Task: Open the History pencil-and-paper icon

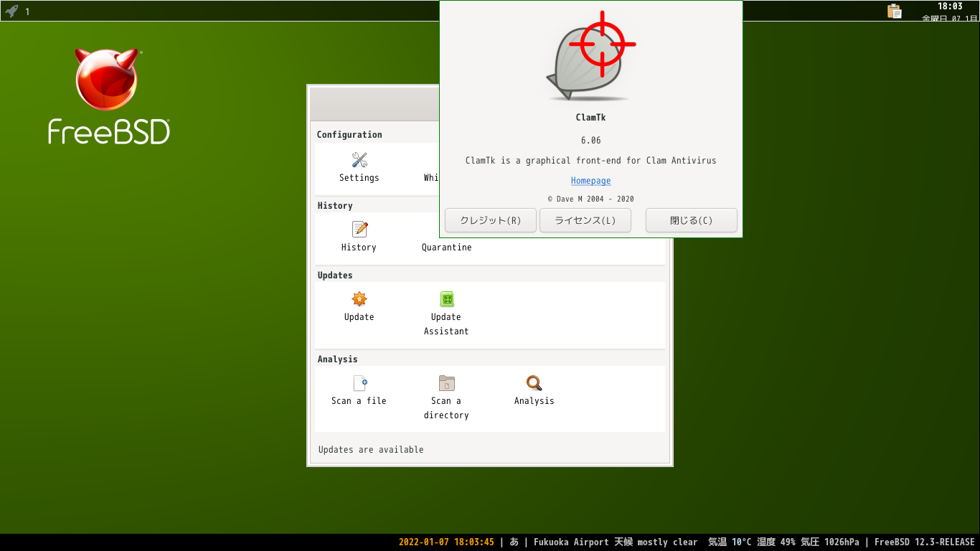Action: [x=359, y=230]
